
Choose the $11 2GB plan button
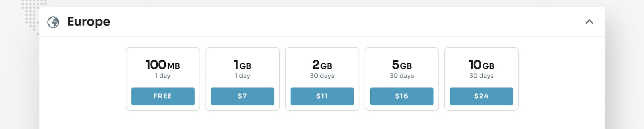click(322, 96)
